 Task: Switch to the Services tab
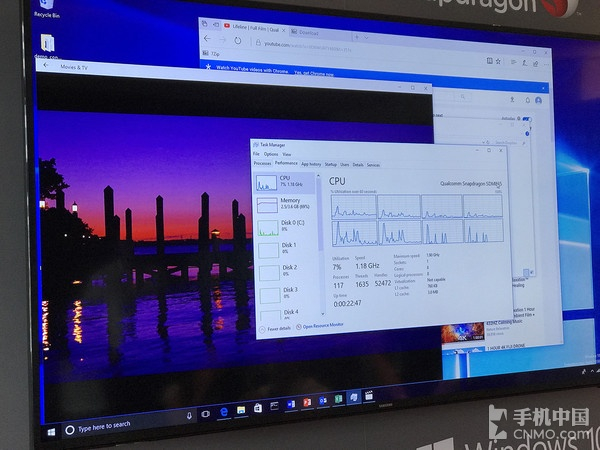(373, 165)
